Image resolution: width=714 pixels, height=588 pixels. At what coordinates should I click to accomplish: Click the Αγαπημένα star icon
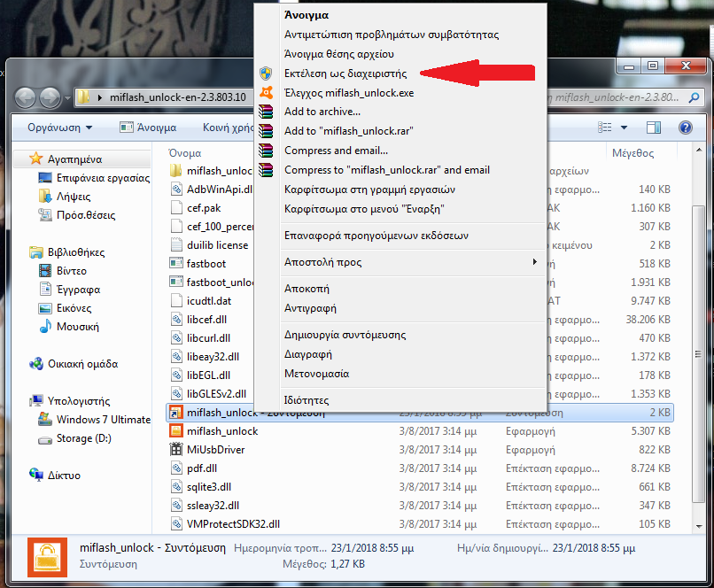36,159
